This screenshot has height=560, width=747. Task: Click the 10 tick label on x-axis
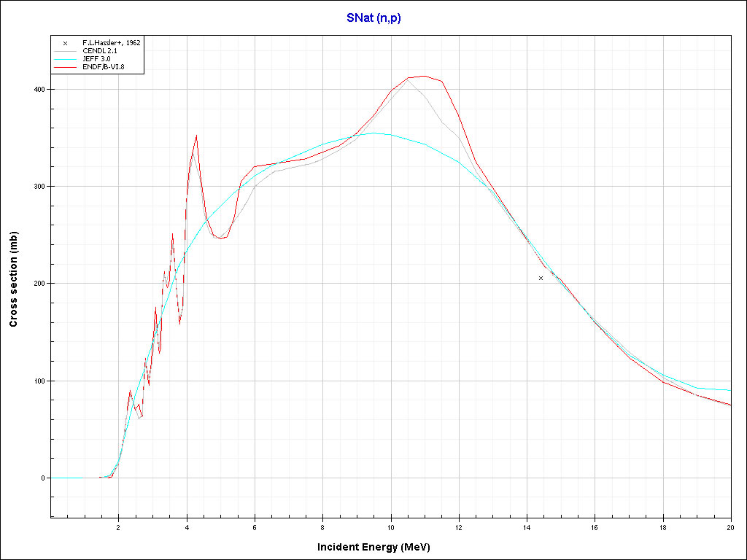(x=391, y=526)
